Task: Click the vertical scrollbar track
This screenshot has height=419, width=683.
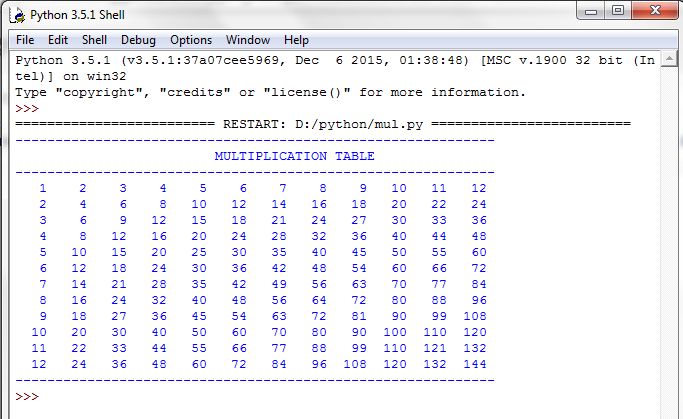Action: click(668, 242)
